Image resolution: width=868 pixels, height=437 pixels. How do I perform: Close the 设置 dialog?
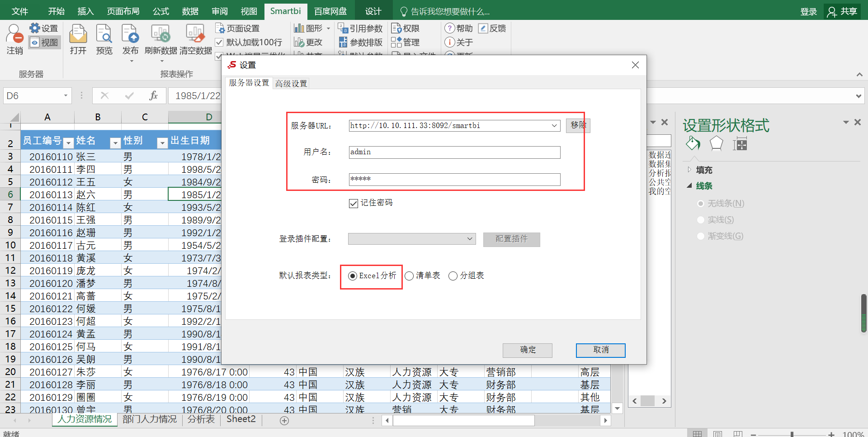635,65
